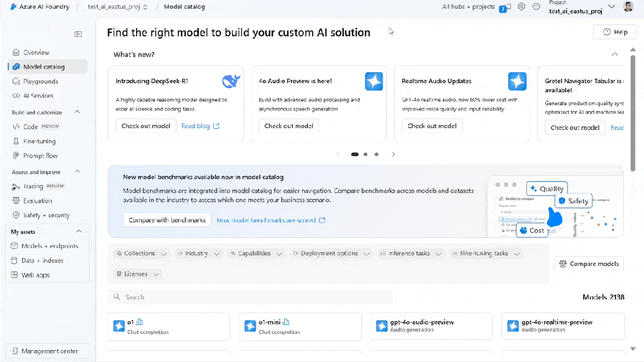Click the Azure AI Foundry logo

click(x=13, y=7)
